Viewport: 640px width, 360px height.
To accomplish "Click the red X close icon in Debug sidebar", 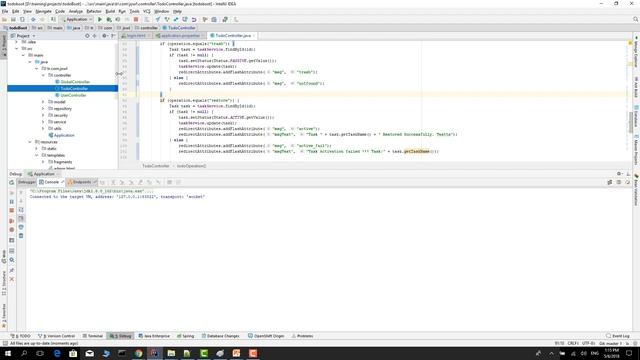I will [x=11, y=279].
